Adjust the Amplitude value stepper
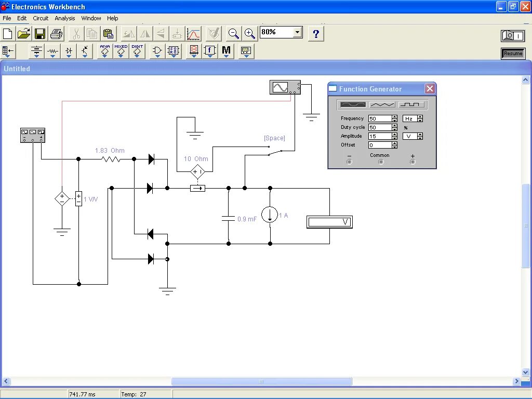The image size is (532, 399). [394, 136]
